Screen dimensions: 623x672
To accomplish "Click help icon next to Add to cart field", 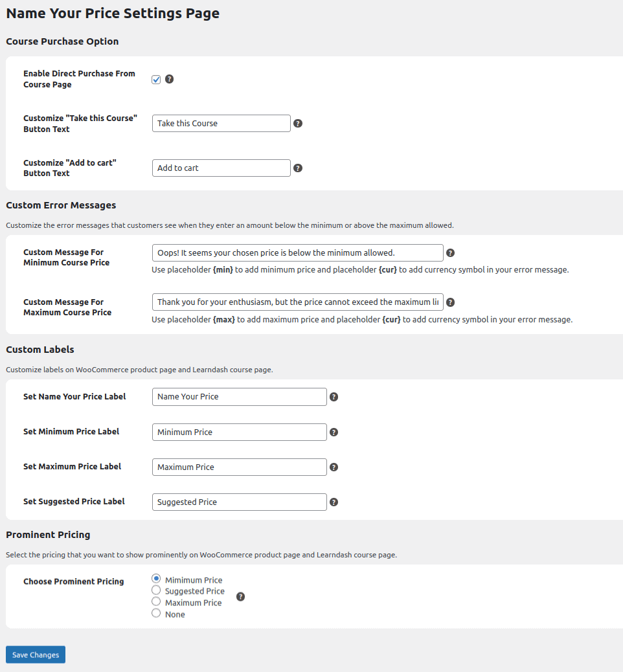I will (x=298, y=168).
